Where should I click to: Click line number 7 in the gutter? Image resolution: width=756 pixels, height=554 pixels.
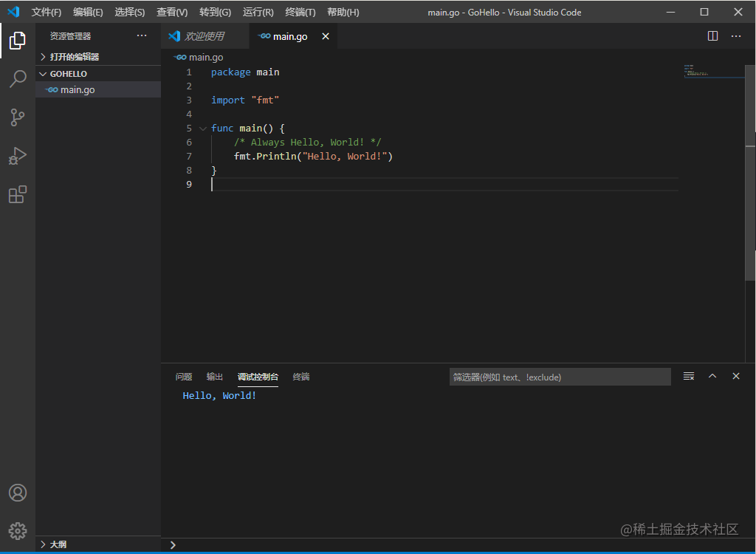[x=189, y=157]
